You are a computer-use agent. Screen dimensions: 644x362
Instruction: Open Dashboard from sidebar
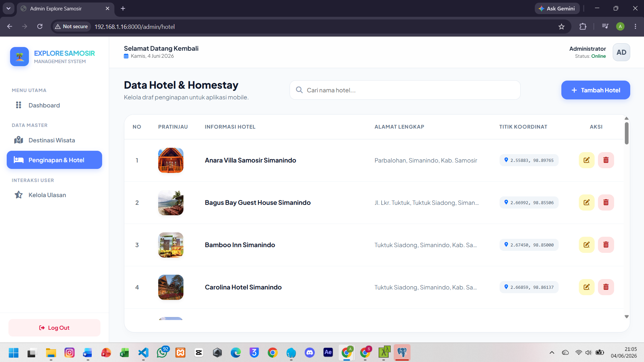point(54,105)
